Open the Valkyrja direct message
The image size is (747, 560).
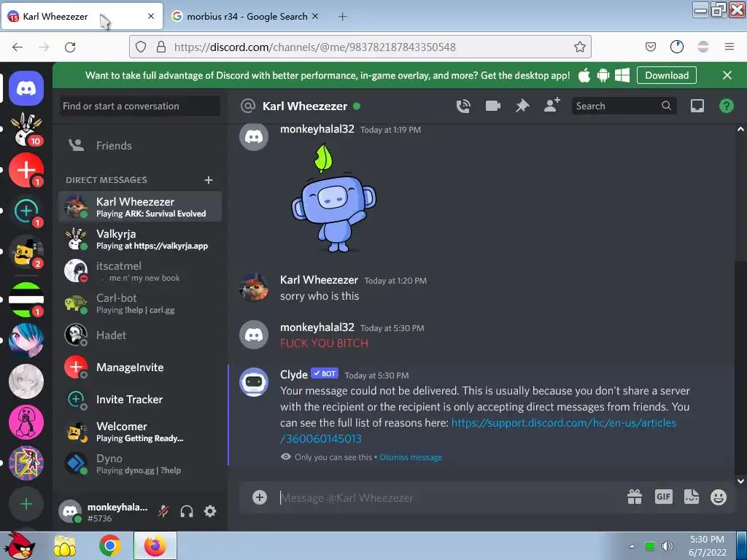(x=140, y=239)
